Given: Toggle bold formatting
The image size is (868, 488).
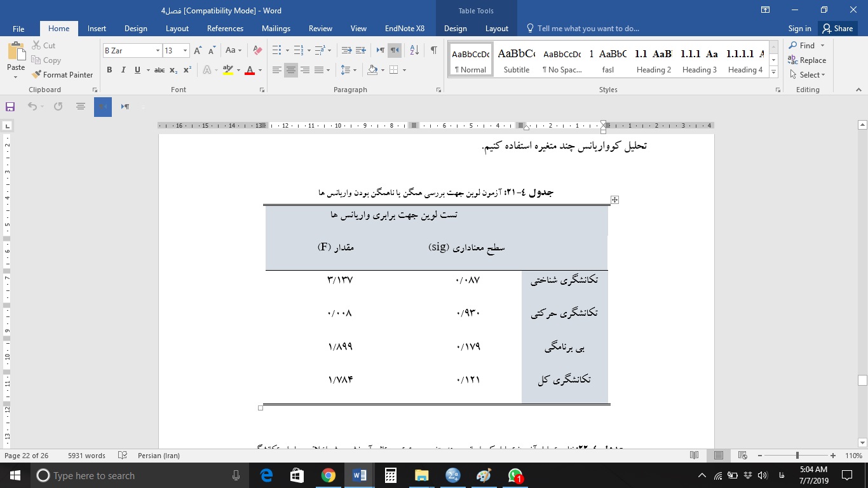Looking at the screenshot, I should coord(109,70).
